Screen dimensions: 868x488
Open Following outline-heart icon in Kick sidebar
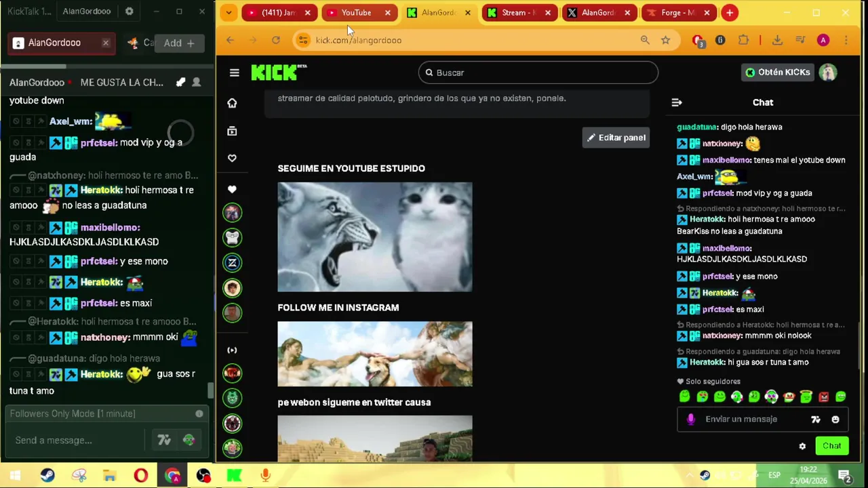click(232, 158)
